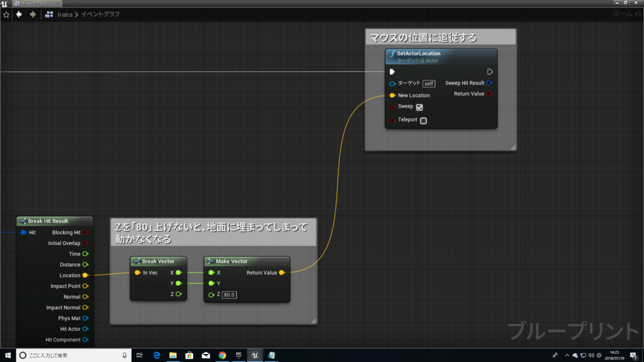Click the Impact Point output pin

(85, 286)
